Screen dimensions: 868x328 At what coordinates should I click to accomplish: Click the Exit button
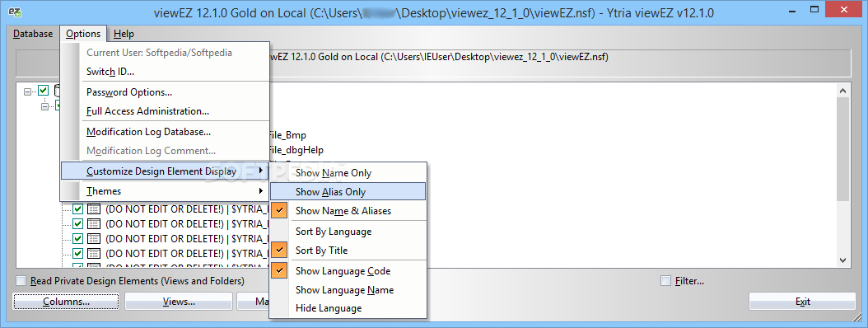click(803, 302)
